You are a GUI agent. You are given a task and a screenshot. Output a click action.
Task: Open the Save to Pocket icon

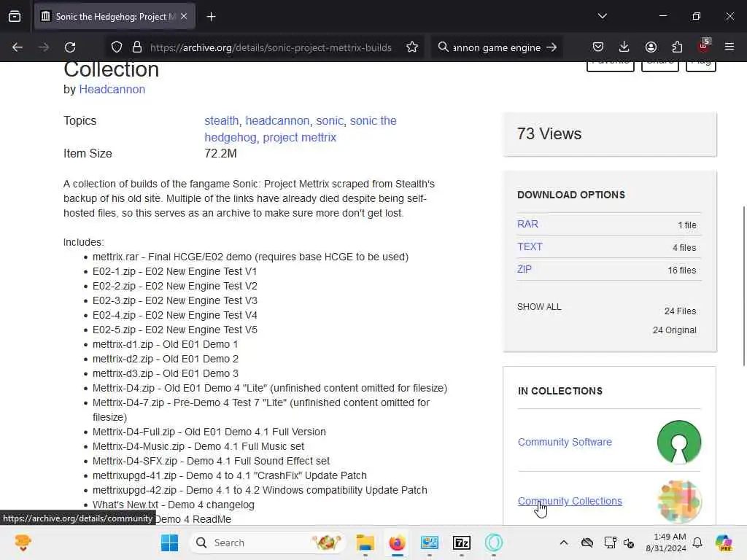click(598, 47)
